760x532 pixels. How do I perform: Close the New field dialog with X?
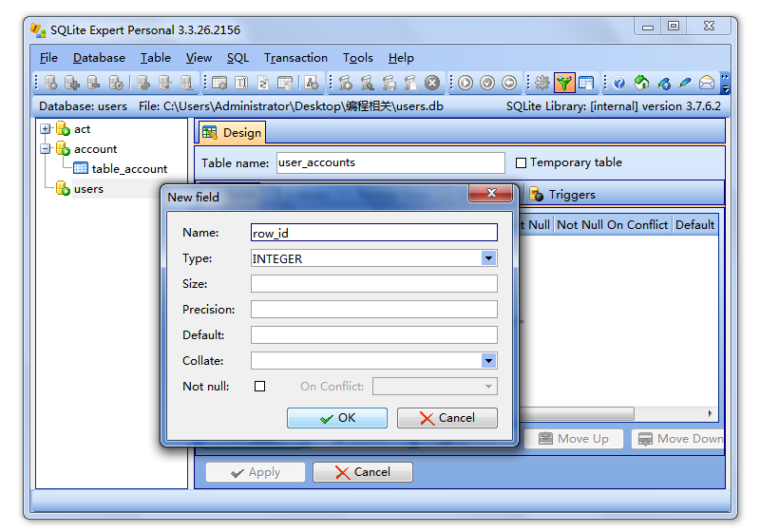pyautogui.click(x=491, y=193)
